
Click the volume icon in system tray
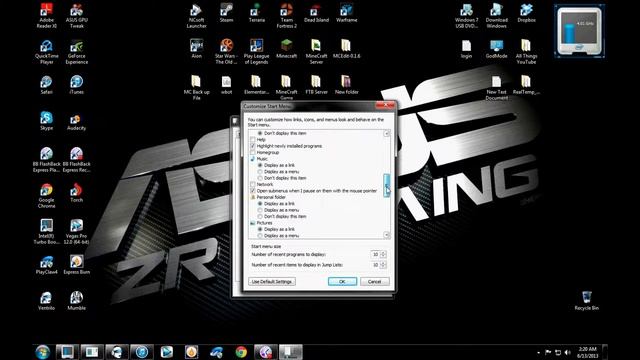[568, 352]
